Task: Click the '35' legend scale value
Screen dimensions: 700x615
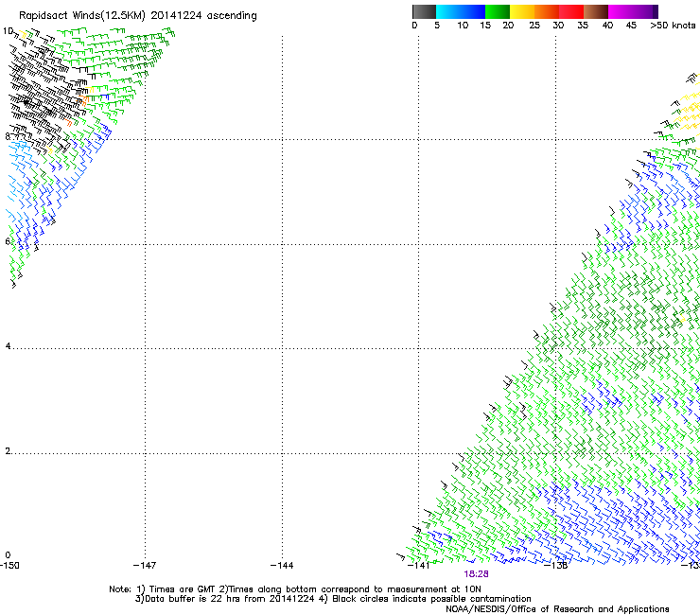Action: click(583, 26)
